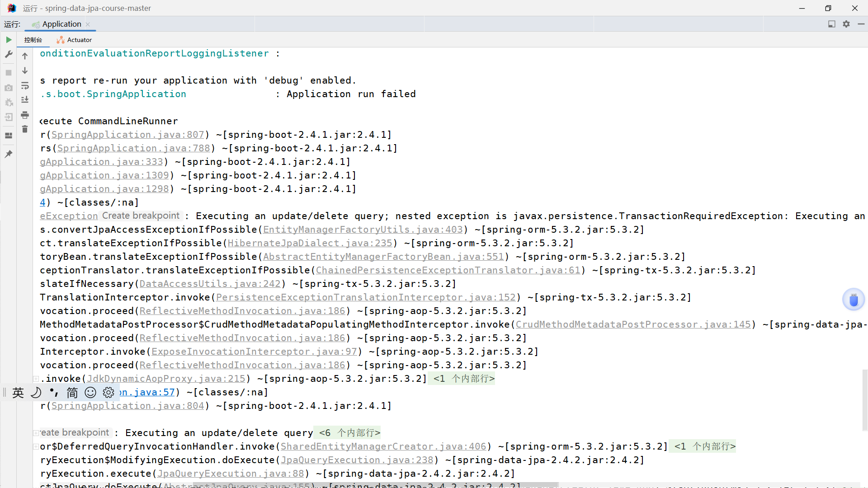Click the Run/Play application button
Screen dimensions: 868x488
click(x=8, y=40)
